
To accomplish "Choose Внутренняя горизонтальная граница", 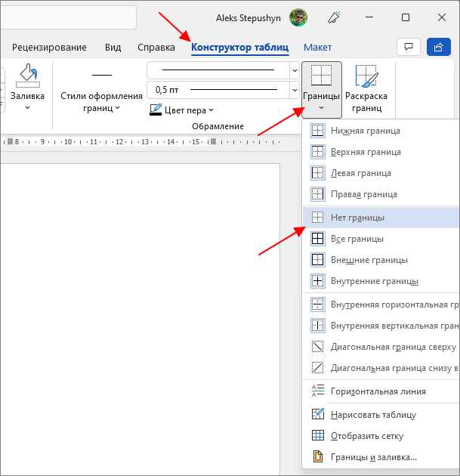I will pyautogui.click(x=381, y=304).
